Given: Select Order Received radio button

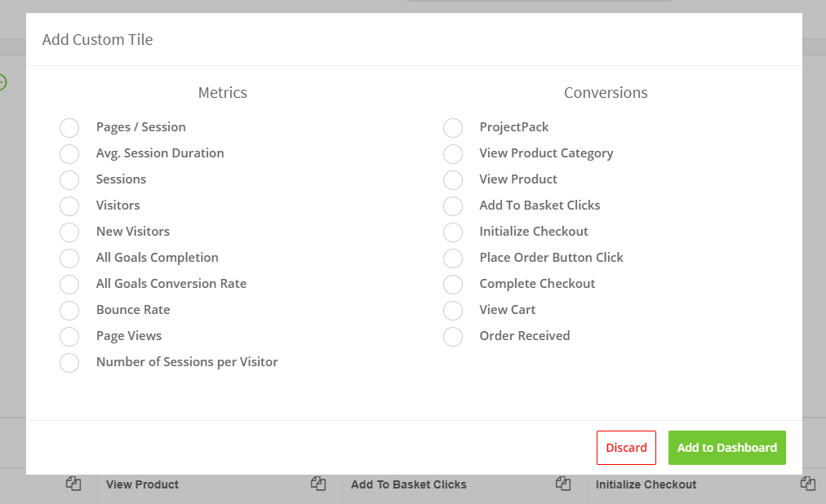Looking at the screenshot, I should [453, 337].
